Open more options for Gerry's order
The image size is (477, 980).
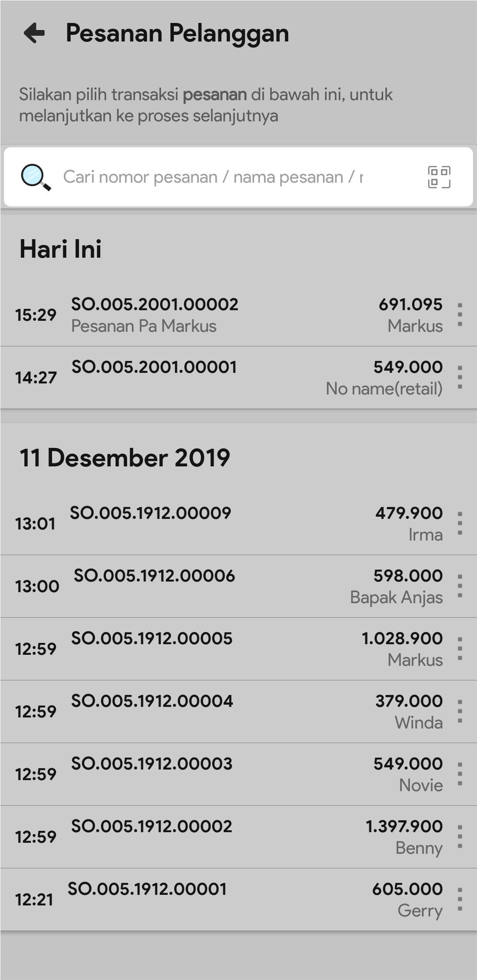[460, 899]
